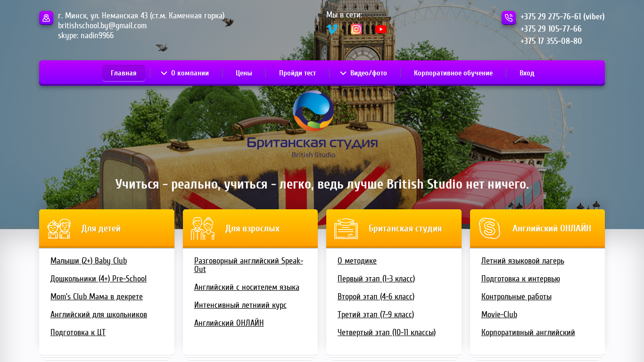
Task: Open Подготовка к интервью link
Action: click(520, 279)
